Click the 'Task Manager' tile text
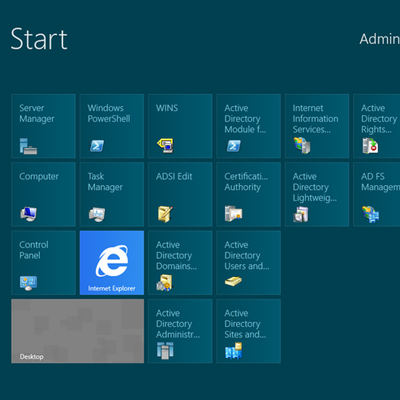This screenshot has width=400, height=400. point(105,182)
